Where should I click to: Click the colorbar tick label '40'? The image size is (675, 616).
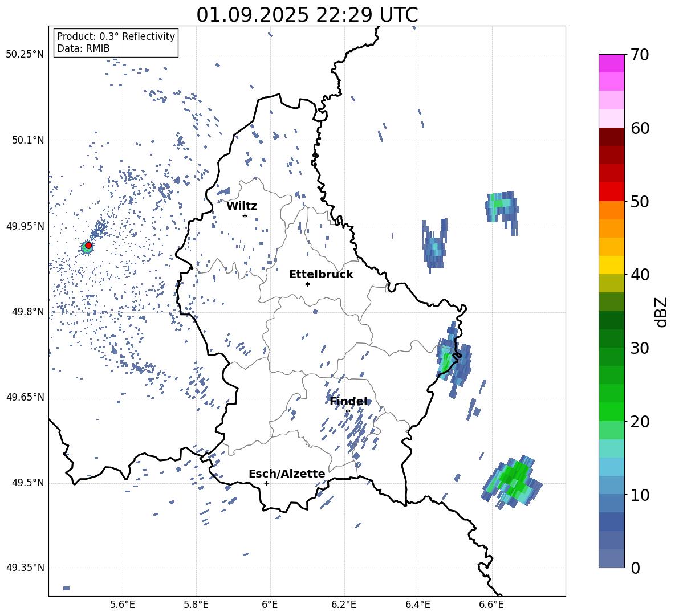640,275
